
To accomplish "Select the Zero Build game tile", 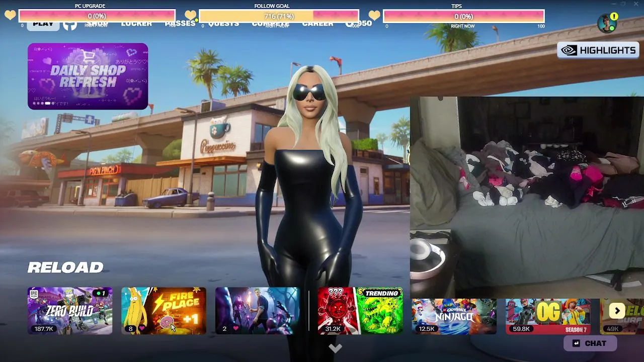I will (70, 311).
